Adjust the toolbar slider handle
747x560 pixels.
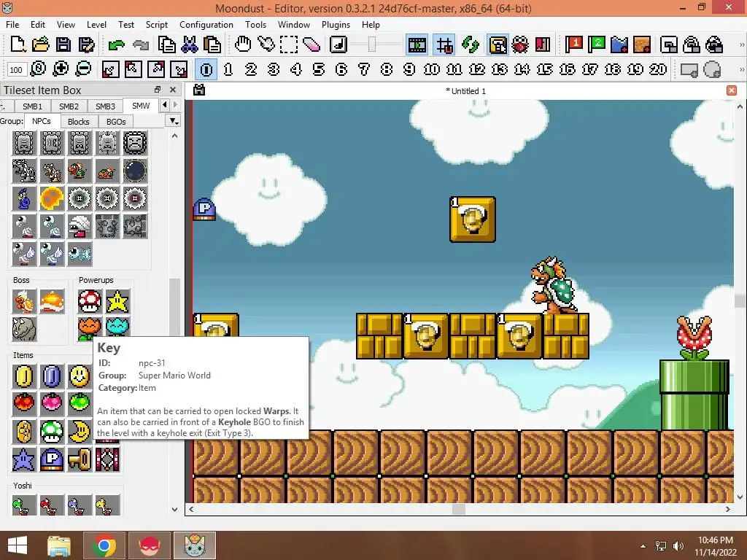pos(371,44)
